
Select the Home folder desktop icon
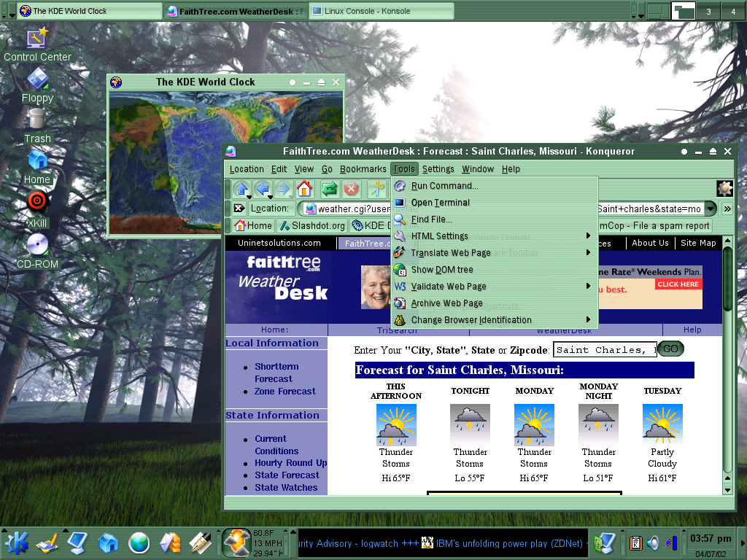[x=37, y=167]
